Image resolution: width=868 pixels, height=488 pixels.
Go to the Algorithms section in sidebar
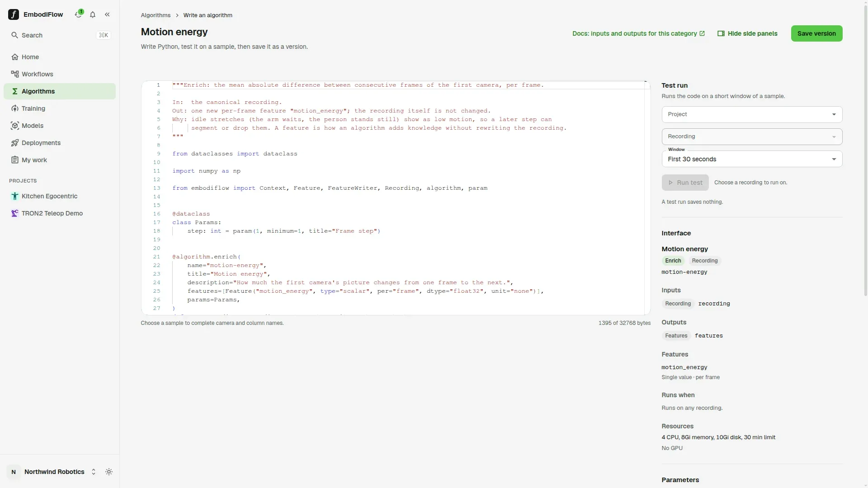click(60, 91)
